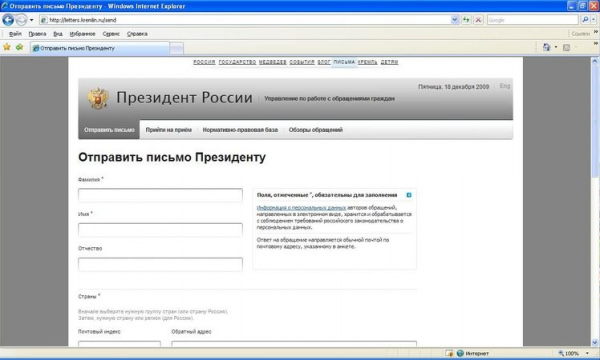Expand the address bar history dropdown

pyautogui.click(x=454, y=20)
